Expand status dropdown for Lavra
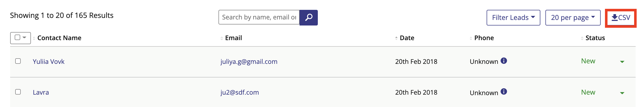644x107 pixels. [x=622, y=93]
